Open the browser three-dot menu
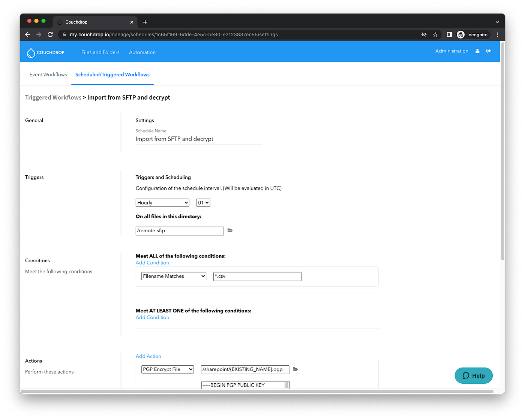Image resolution: width=525 pixels, height=420 pixels. click(x=498, y=34)
